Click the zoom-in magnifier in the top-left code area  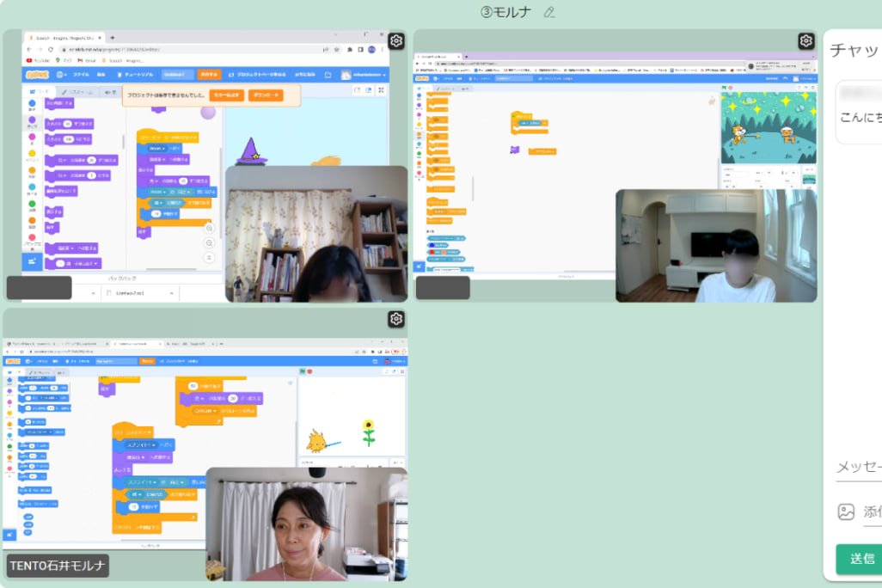(x=208, y=228)
